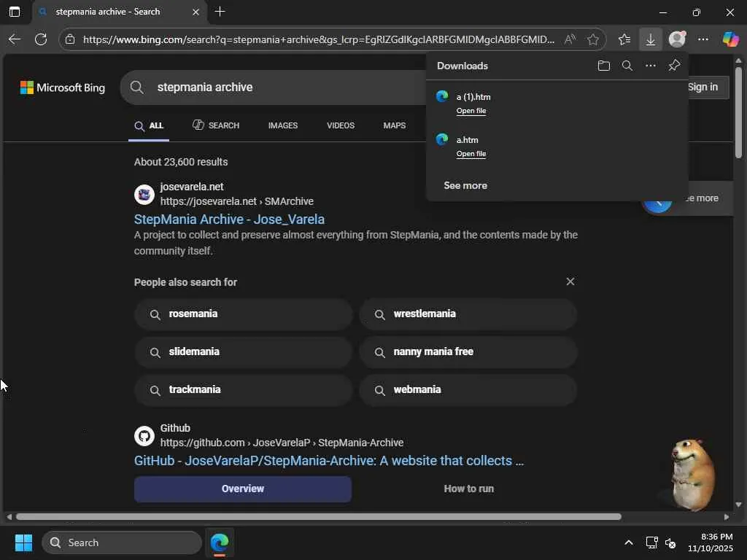This screenshot has width=747, height=560.
Task: Search suggestion webmania
Action: (468, 390)
